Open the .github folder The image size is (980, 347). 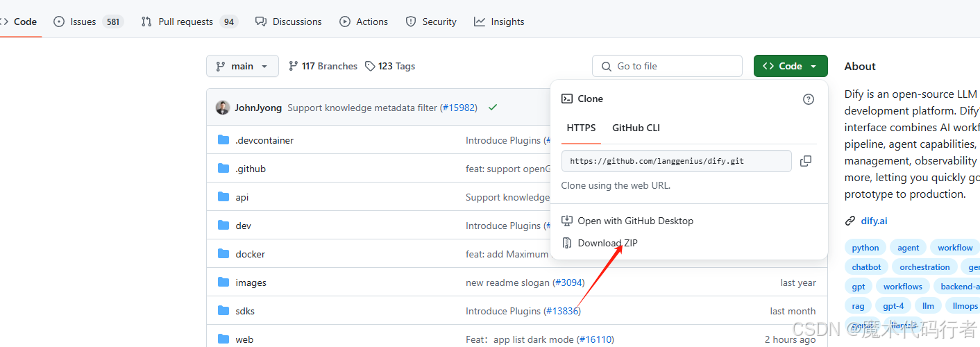(251, 169)
